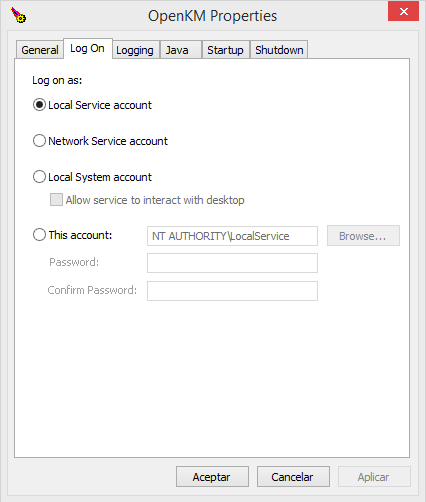Image resolution: width=426 pixels, height=502 pixels.
Task: Click the Confirm Password field
Action: 232,291
